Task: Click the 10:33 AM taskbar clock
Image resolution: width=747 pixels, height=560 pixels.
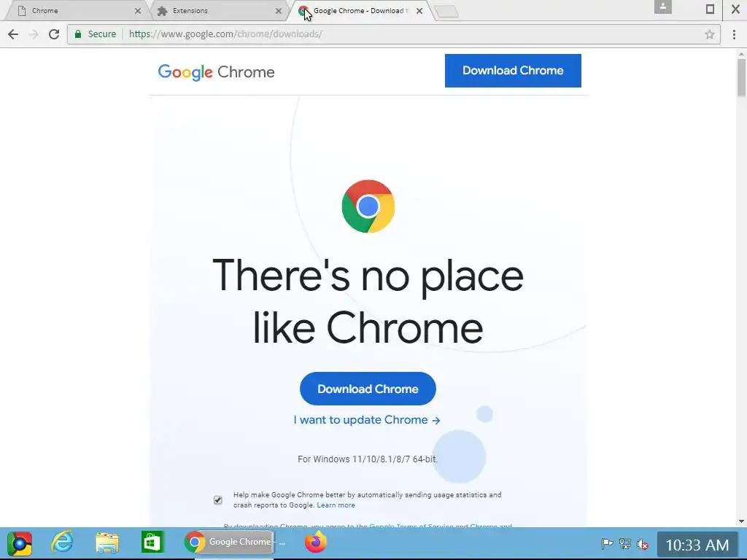Action: coord(697,544)
